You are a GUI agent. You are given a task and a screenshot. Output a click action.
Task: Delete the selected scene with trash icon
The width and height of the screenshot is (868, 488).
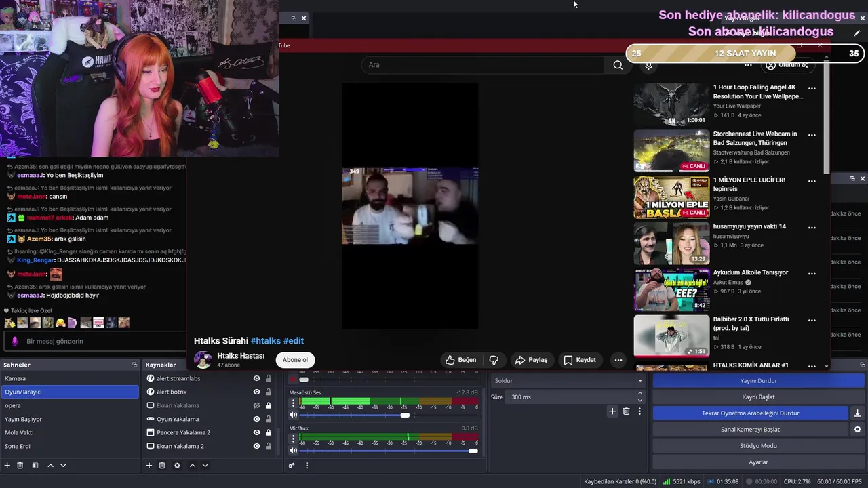[x=20, y=466]
